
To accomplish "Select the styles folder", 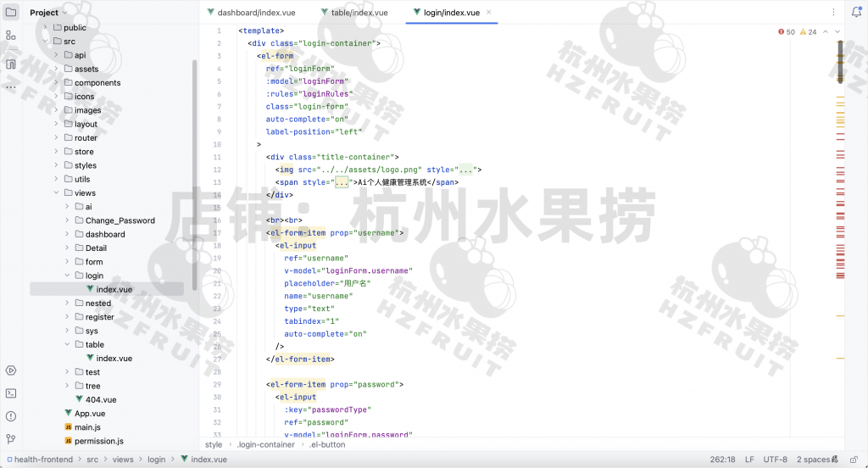I will [86, 165].
